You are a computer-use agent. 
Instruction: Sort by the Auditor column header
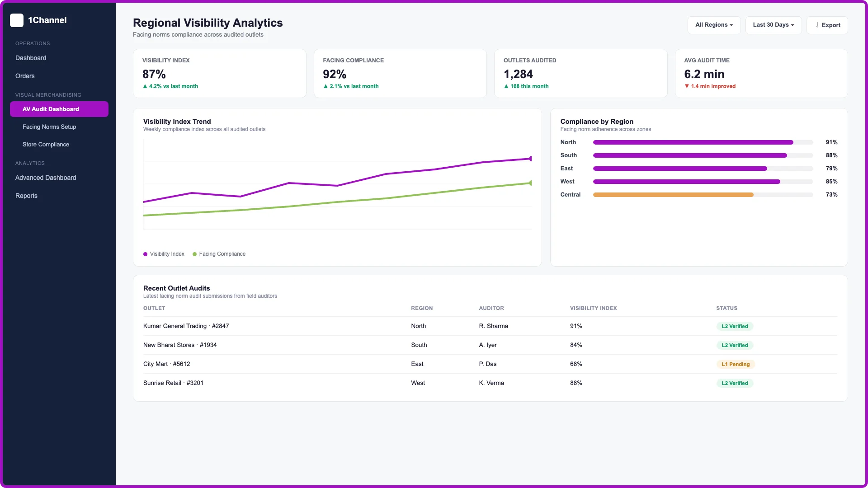491,308
